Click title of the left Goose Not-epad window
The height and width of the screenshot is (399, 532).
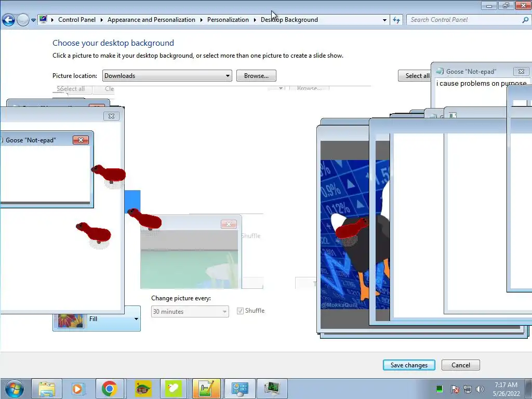tap(31, 140)
